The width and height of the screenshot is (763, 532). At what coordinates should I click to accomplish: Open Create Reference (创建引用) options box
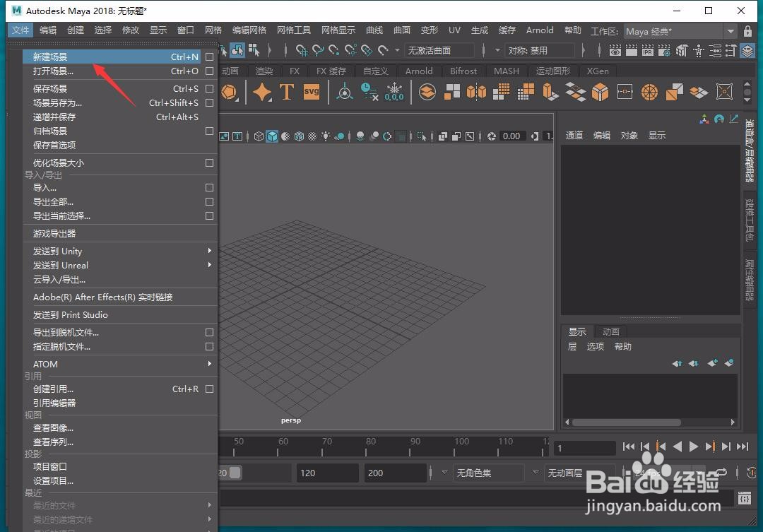(x=209, y=389)
